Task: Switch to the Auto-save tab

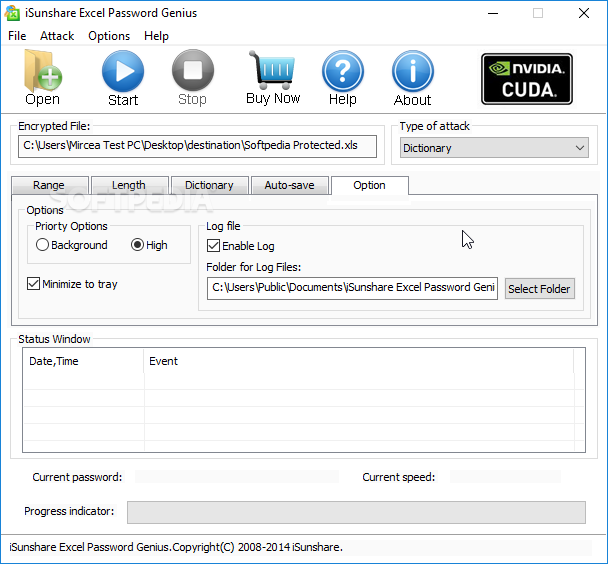Action: tap(290, 185)
